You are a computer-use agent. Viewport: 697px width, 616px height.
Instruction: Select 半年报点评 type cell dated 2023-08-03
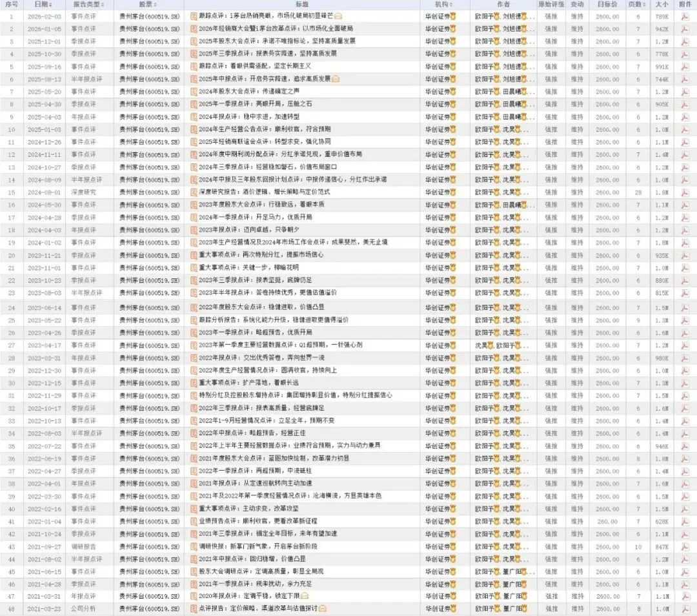[x=86, y=293]
